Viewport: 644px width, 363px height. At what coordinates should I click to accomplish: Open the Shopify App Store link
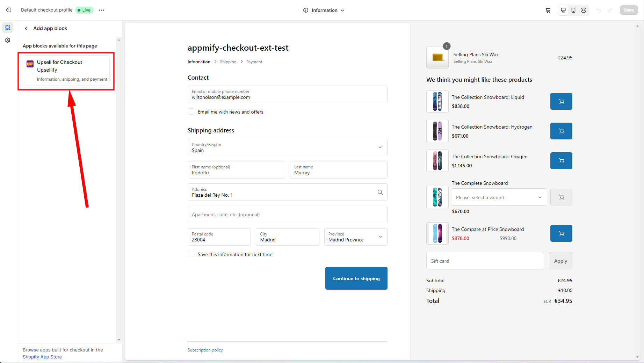(42, 357)
